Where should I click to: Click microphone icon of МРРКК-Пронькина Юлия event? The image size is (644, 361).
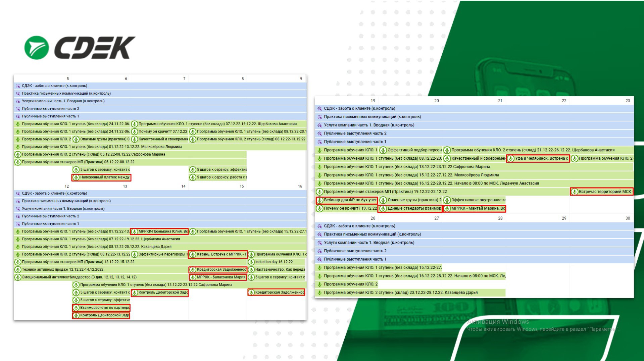pos(135,231)
